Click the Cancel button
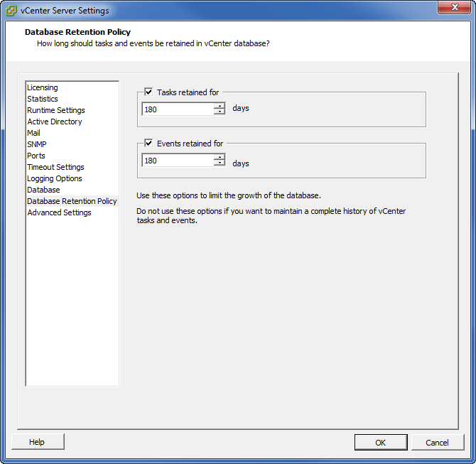Screen dimensions: 476x464 point(437,443)
